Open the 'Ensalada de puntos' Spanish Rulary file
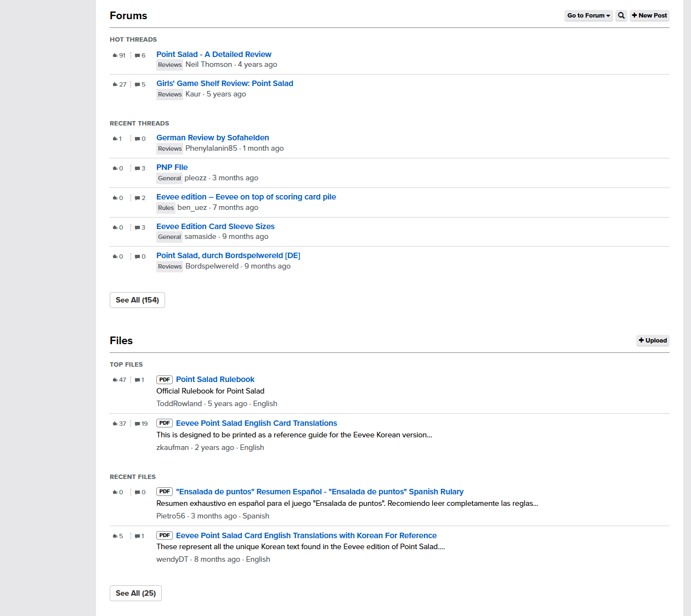691x616 pixels. point(320,492)
